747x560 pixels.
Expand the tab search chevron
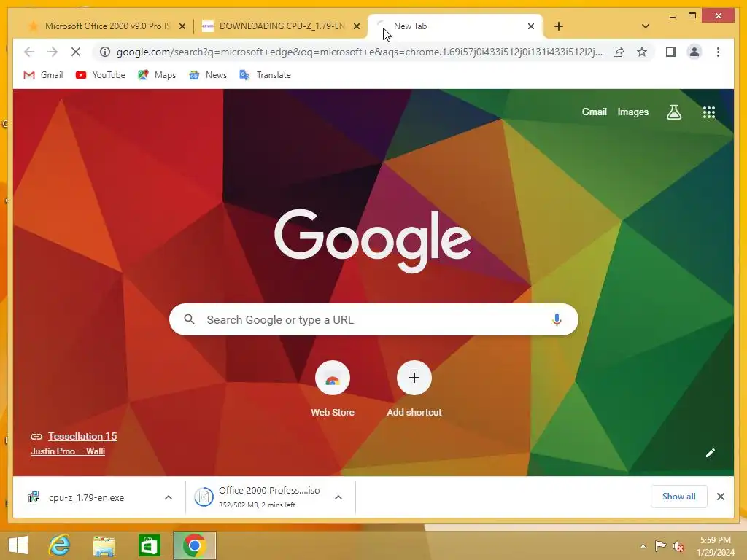click(645, 26)
